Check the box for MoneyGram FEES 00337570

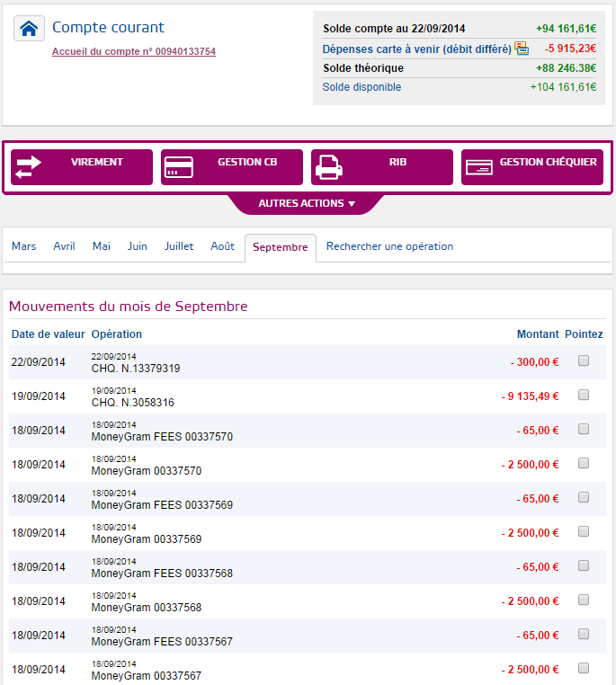(584, 429)
